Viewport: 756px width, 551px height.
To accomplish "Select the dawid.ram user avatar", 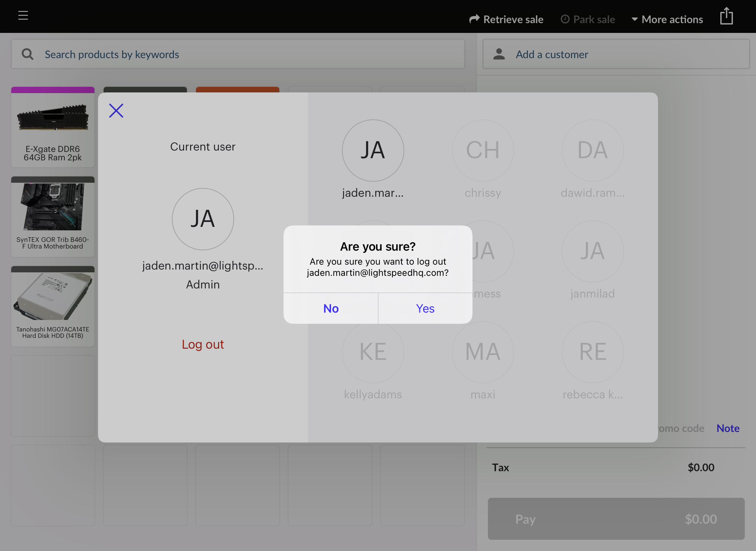I will (x=593, y=151).
